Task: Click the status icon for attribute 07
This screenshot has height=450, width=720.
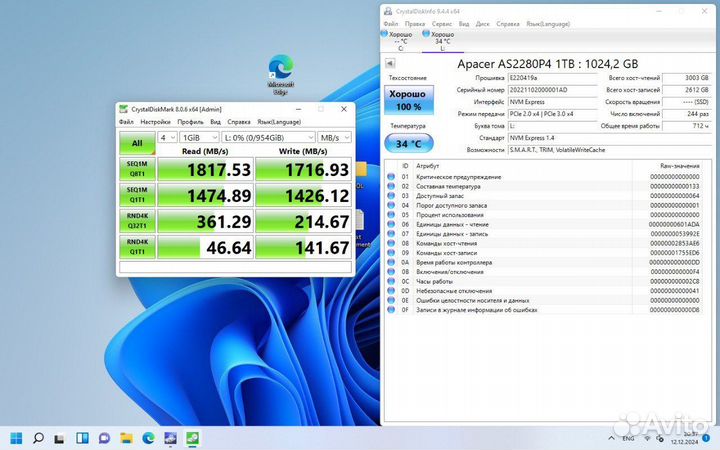Action: [391, 234]
